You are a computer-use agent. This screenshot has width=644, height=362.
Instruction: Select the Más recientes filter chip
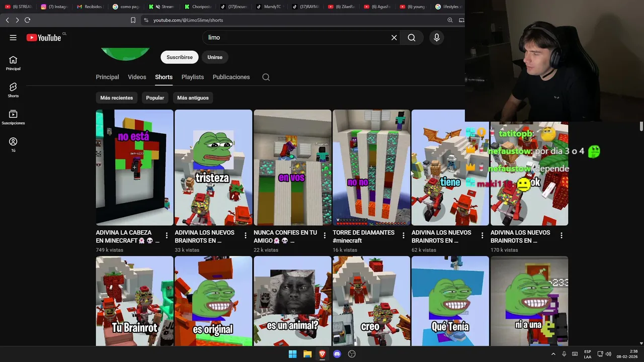pos(117,98)
